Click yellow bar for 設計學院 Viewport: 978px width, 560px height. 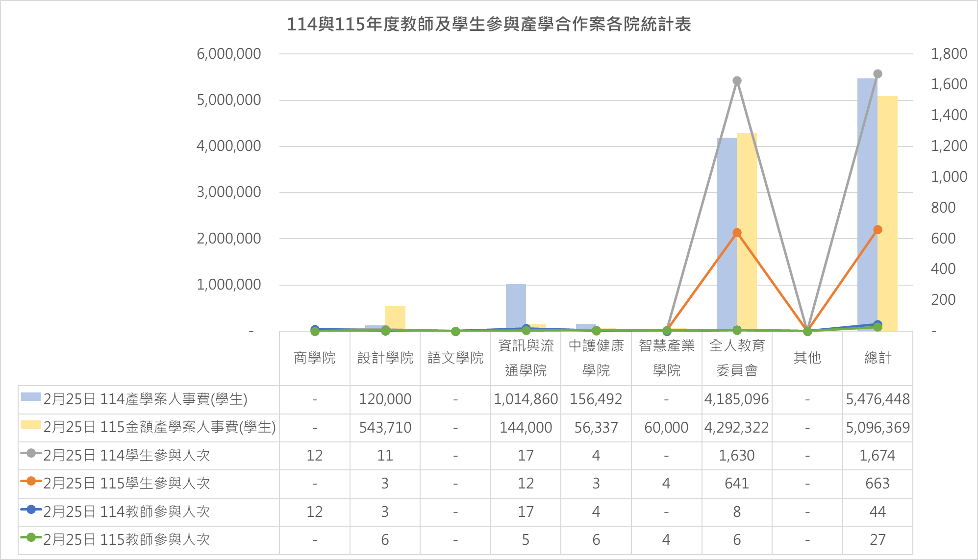[x=395, y=317]
